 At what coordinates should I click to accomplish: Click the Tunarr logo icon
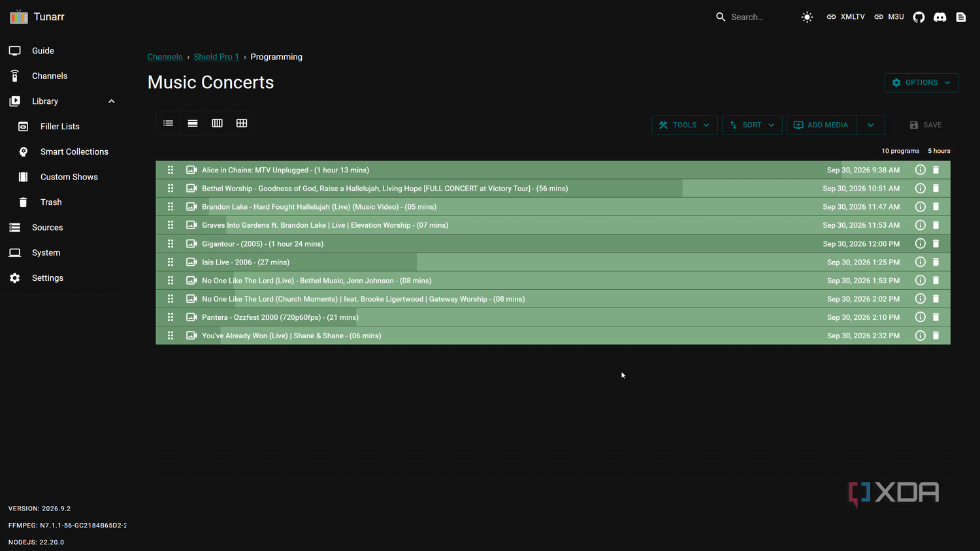(19, 17)
